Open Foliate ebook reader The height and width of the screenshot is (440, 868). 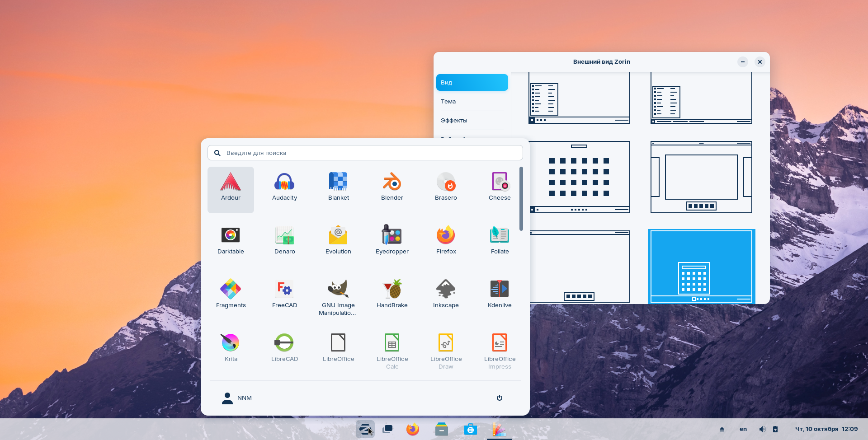[x=500, y=243]
